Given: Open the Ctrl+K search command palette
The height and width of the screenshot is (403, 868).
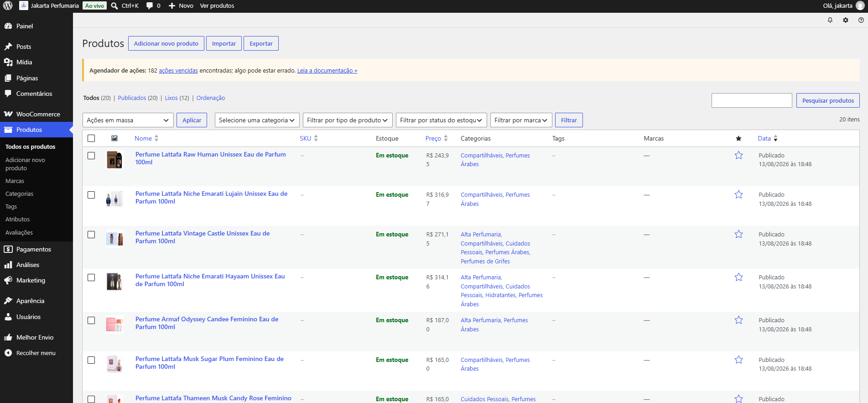Looking at the screenshot, I should click(x=125, y=6).
